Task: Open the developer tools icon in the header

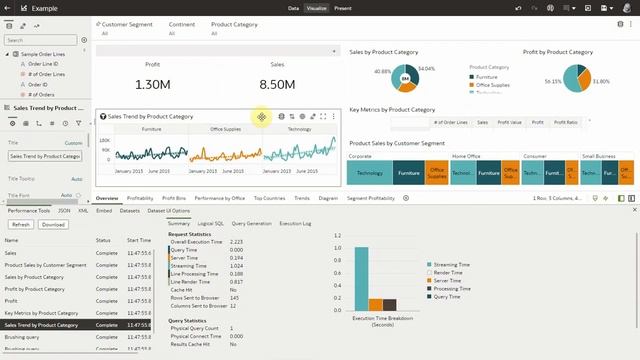Action: pos(550,8)
